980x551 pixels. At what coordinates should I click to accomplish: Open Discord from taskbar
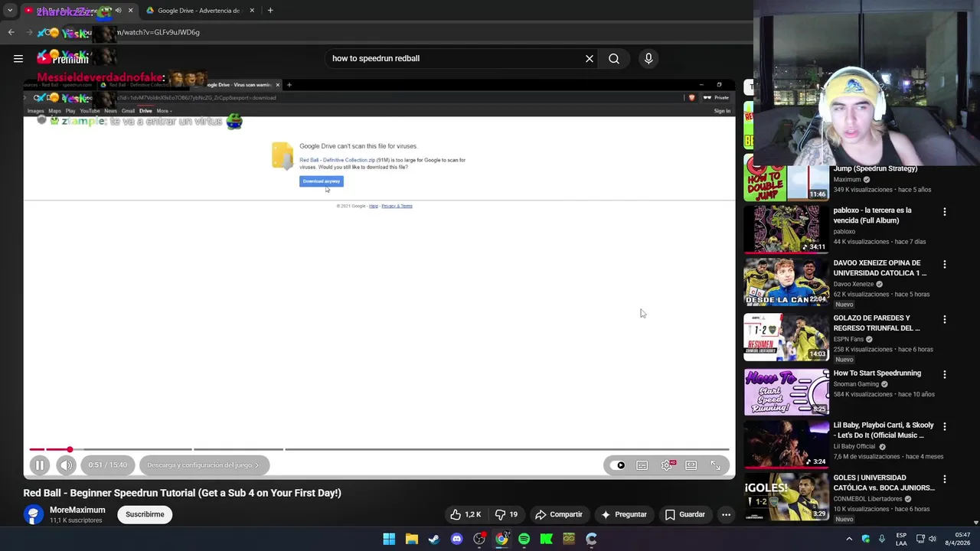[x=457, y=539]
